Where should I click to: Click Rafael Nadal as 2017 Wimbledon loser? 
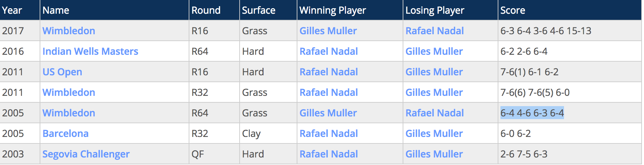point(434,31)
